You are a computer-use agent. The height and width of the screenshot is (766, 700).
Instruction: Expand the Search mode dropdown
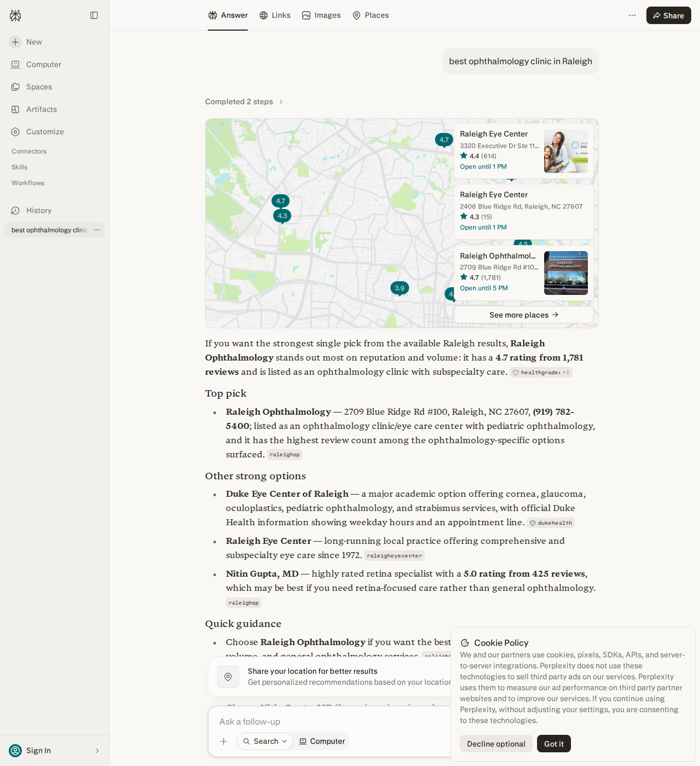click(x=265, y=741)
